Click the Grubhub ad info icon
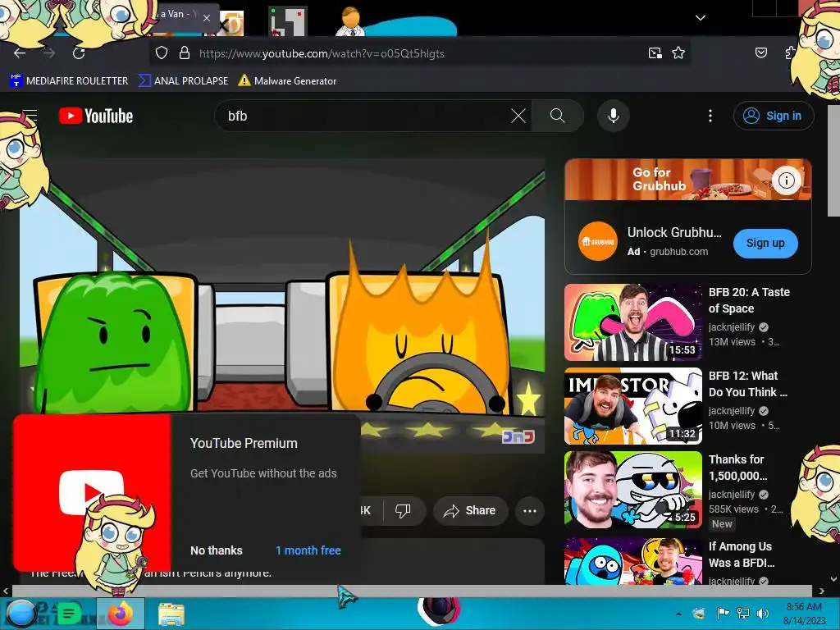The image size is (840, 630). point(786,180)
